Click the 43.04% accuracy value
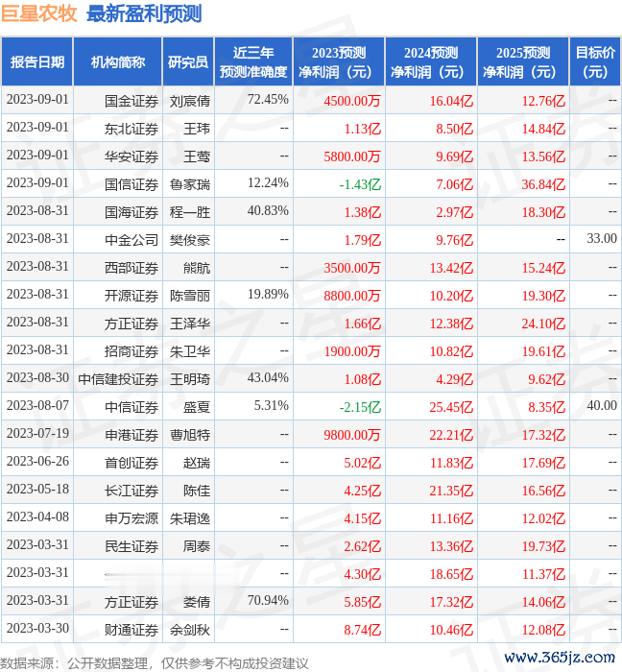 (268, 377)
